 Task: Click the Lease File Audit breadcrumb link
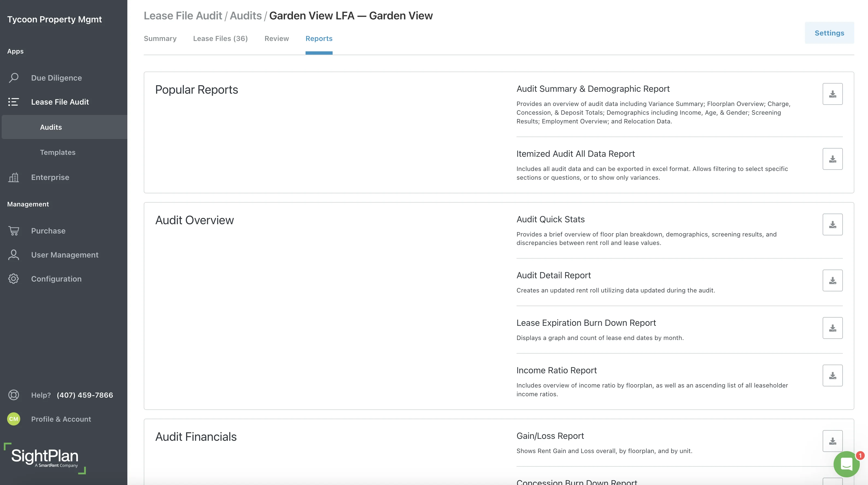183,16
